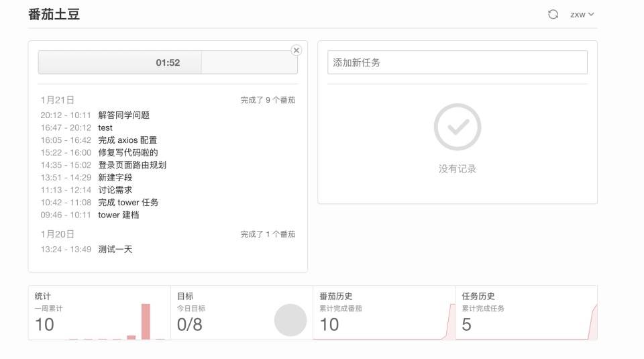
Task: Click the 01:52 timer progress bar
Action: pos(168,62)
